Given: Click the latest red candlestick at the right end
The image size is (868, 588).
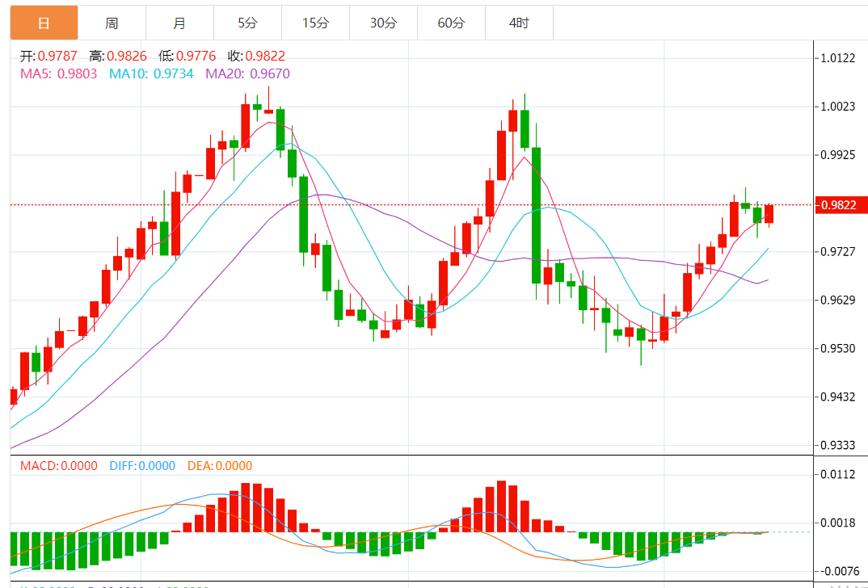Looking at the screenshot, I should click(x=769, y=214).
